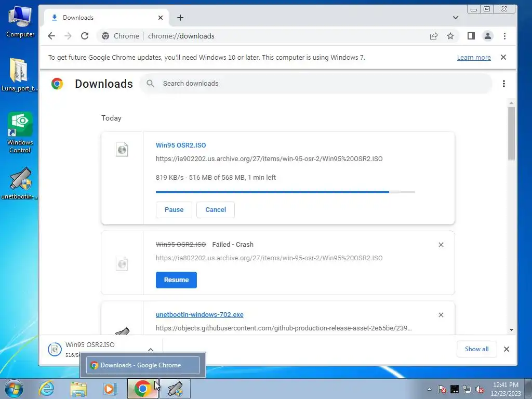
Task: Open the Win95 OSR2.ISO file link
Action: pyautogui.click(x=181, y=145)
